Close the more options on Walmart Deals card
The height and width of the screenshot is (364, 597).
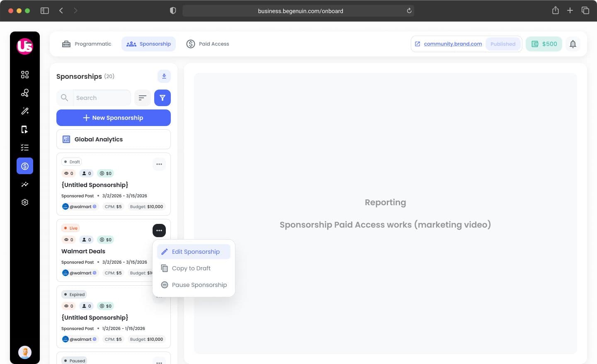coord(159,231)
